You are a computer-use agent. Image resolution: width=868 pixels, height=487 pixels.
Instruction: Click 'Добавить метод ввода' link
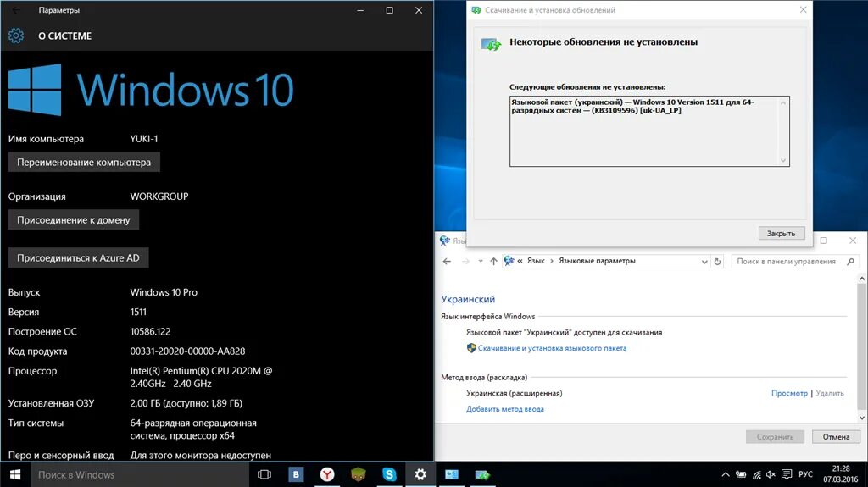pos(505,409)
